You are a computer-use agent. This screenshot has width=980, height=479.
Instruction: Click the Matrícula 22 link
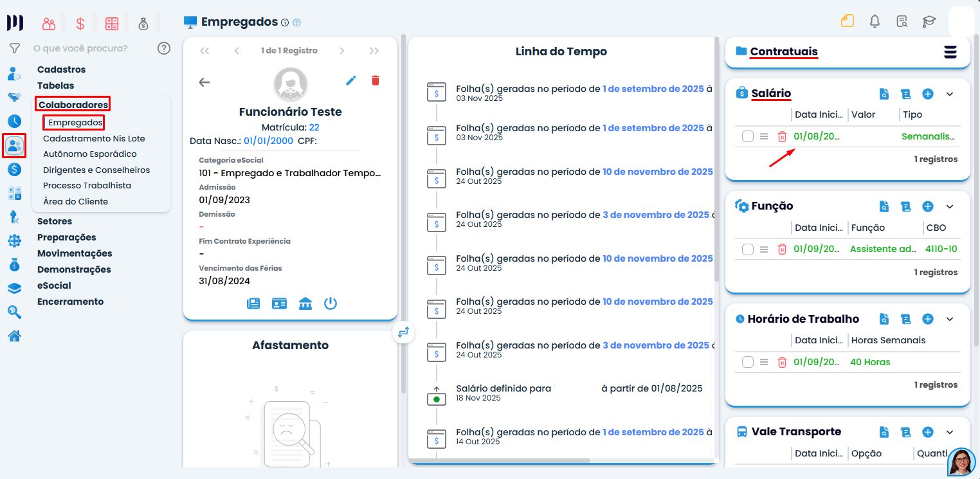[314, 127]
